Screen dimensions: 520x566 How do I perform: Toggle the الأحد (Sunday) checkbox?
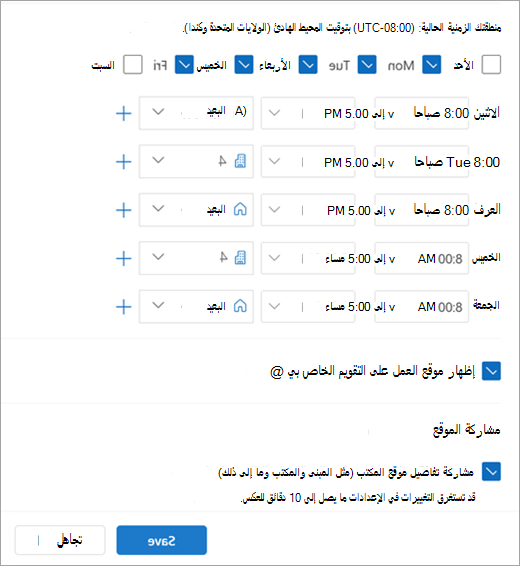tap(491, 65)
